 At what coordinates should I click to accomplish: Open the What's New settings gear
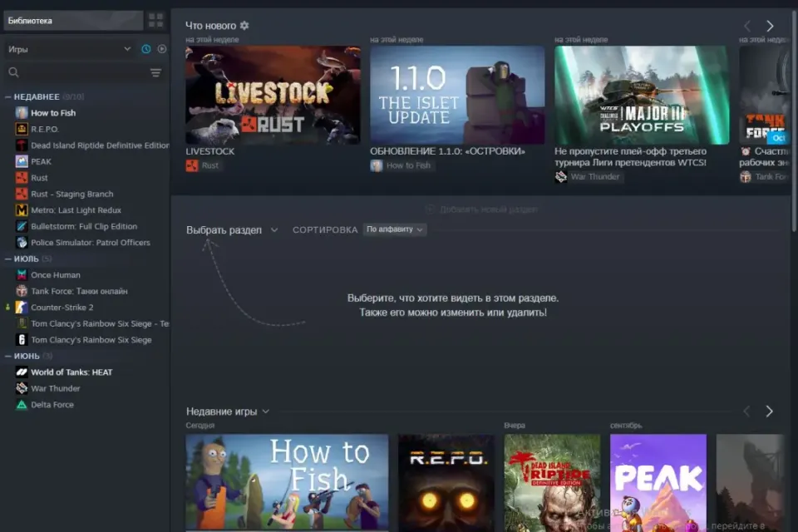(x=244, y=25)
